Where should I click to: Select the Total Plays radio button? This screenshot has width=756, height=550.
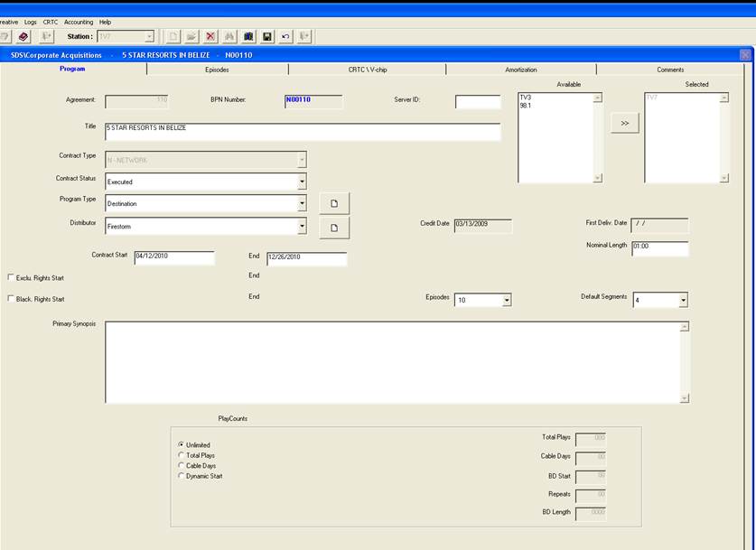point(182,455)
